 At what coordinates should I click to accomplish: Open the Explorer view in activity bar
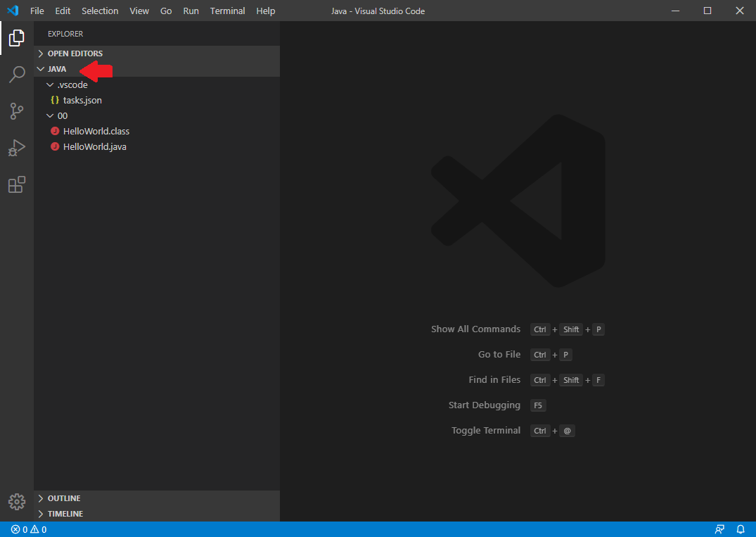pos(16,37)
